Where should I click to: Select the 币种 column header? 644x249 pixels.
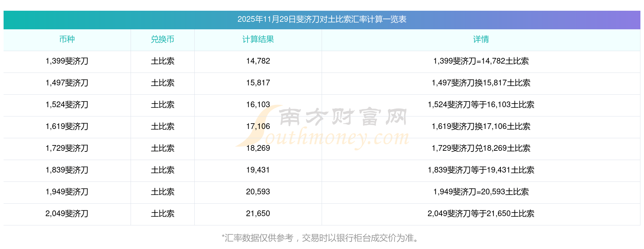tap(67, 39)
